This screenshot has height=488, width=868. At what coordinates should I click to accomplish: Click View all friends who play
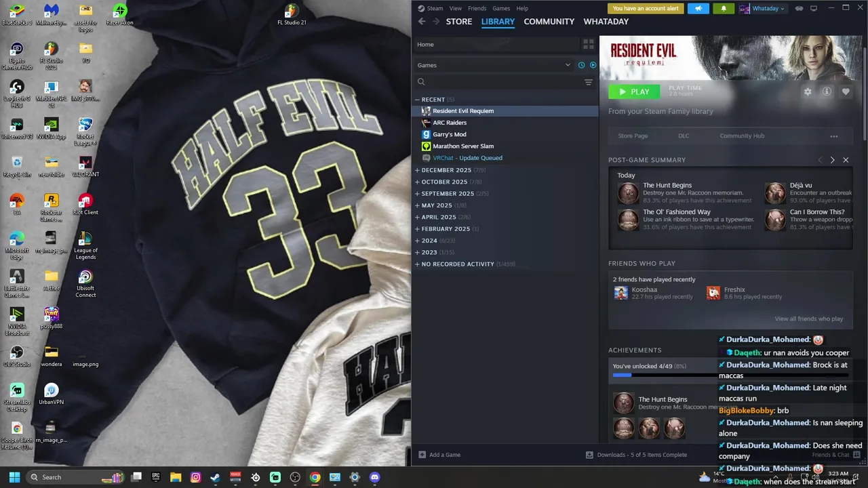809,319
